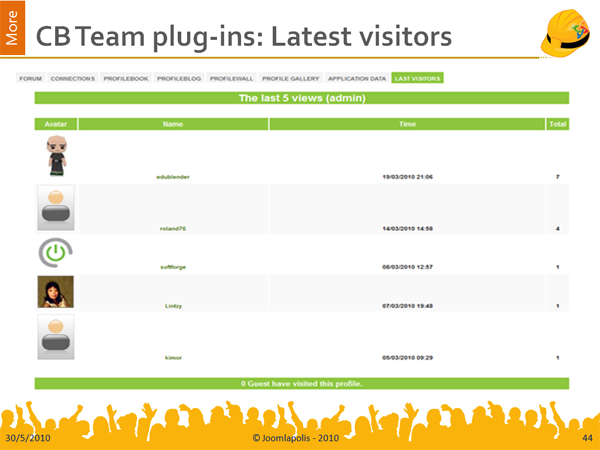Click the Total column header
Image resolution: width=600 pixels, height=450 pixels.
coord(558,124)
